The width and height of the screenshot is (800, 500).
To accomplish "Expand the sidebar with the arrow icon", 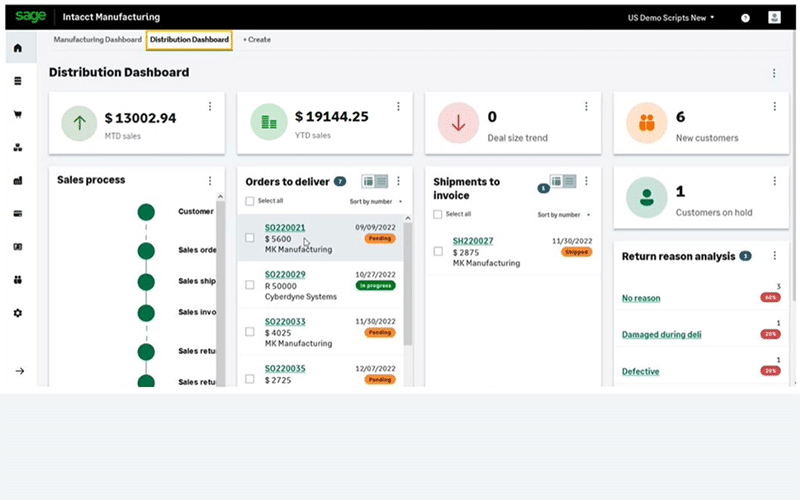I will pyautogui.click(x=19, y=371).
